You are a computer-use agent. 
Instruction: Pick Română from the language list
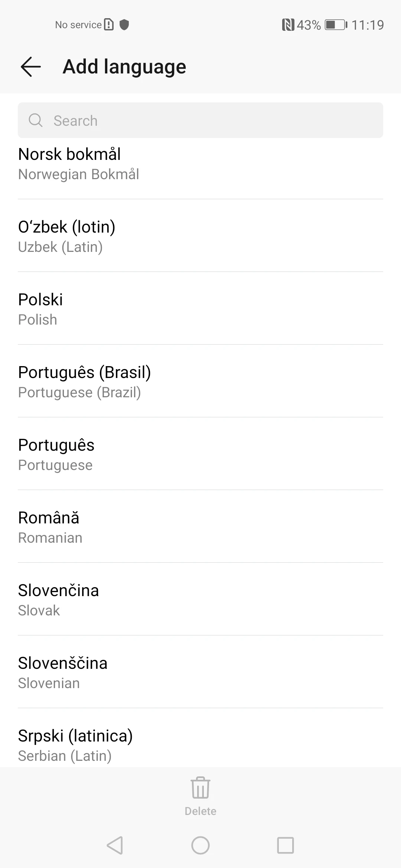point(200,526)
